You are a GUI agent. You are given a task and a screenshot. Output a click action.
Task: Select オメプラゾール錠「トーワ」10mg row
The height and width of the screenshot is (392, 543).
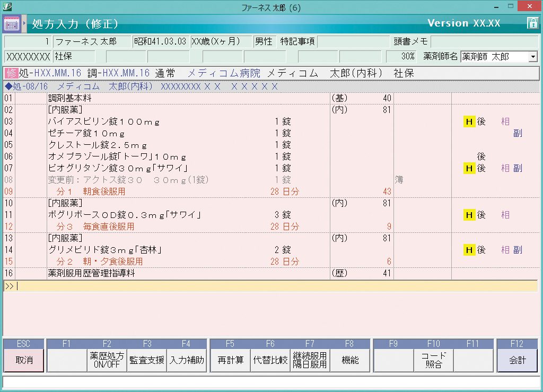[x=271, y=156]
